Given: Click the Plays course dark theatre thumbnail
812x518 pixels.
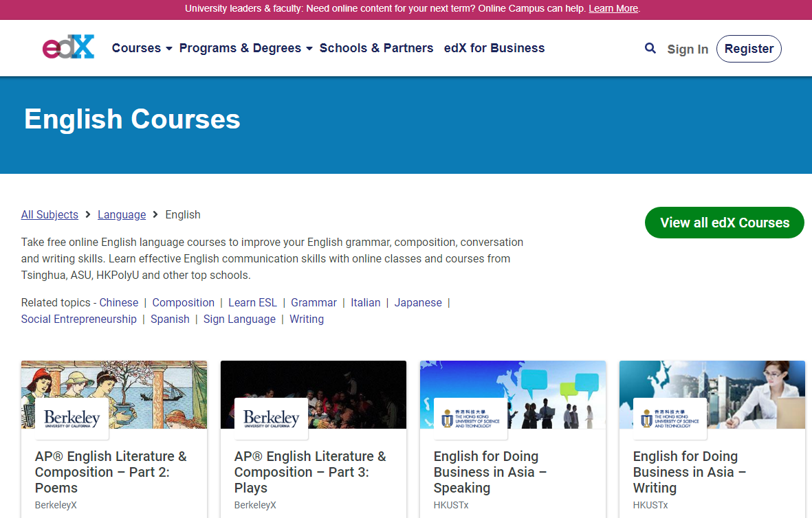Looking at the screenshot, I should tap(314, 394).
